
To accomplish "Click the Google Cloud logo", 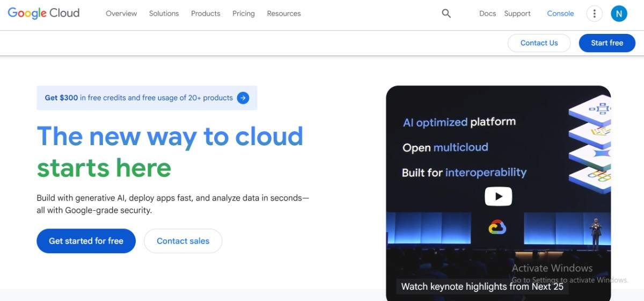I will pos(43,13).
